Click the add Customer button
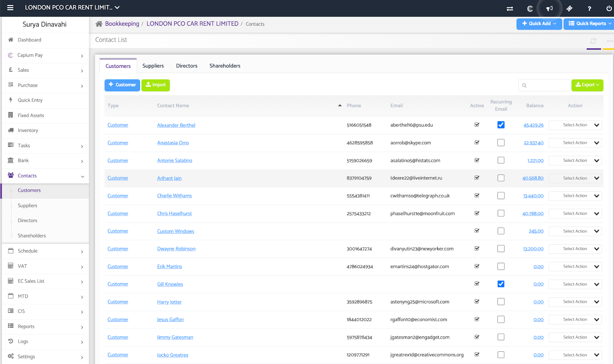614x364 pixels. coord(122,85)
